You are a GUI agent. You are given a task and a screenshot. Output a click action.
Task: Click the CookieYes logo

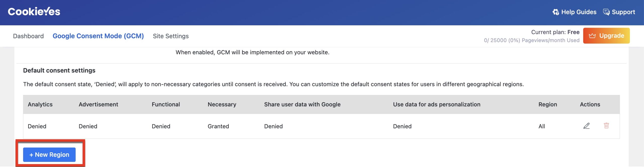[34, 12]
